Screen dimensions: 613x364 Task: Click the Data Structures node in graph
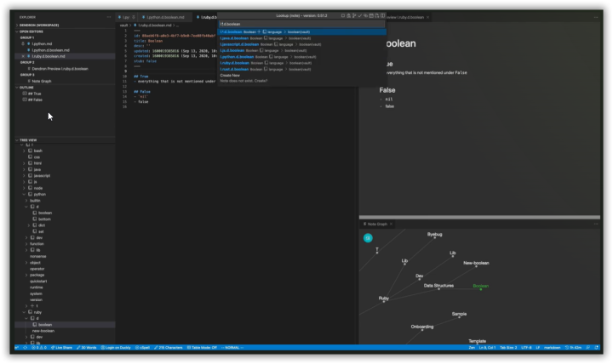[438, 287]
